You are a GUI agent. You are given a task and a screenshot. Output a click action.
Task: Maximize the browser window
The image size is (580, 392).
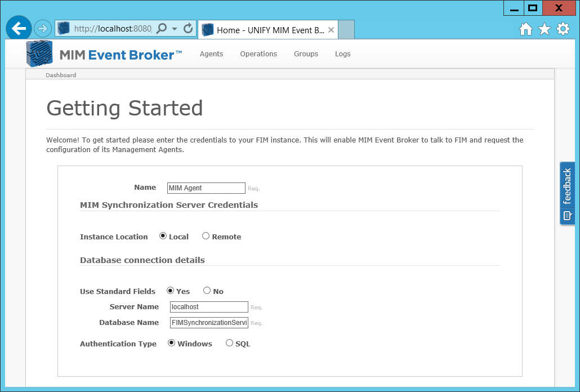(x=533, y=8)
